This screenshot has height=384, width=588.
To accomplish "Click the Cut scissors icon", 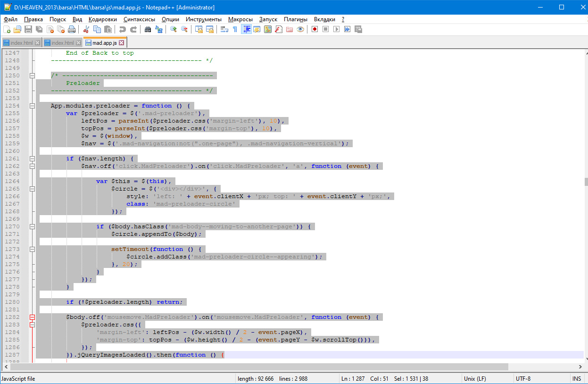I will point(86,29).
